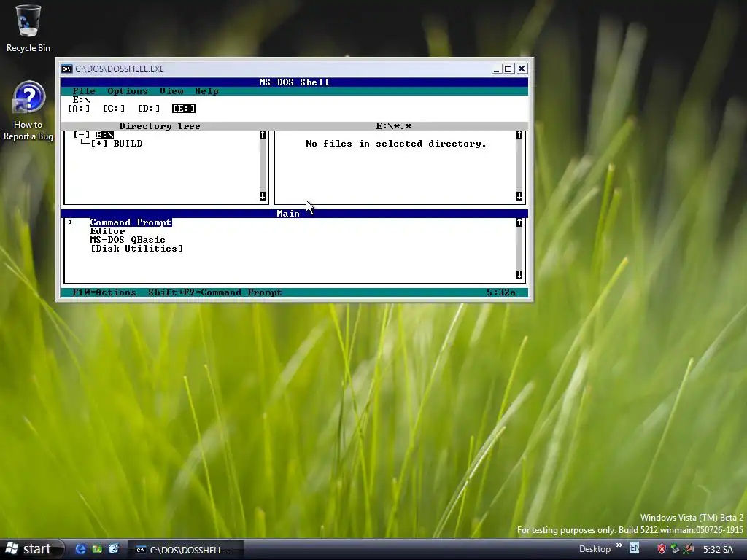Screen dimensions: 747x560
Task: Click the network tray icon
Action: tap(675, 549)
